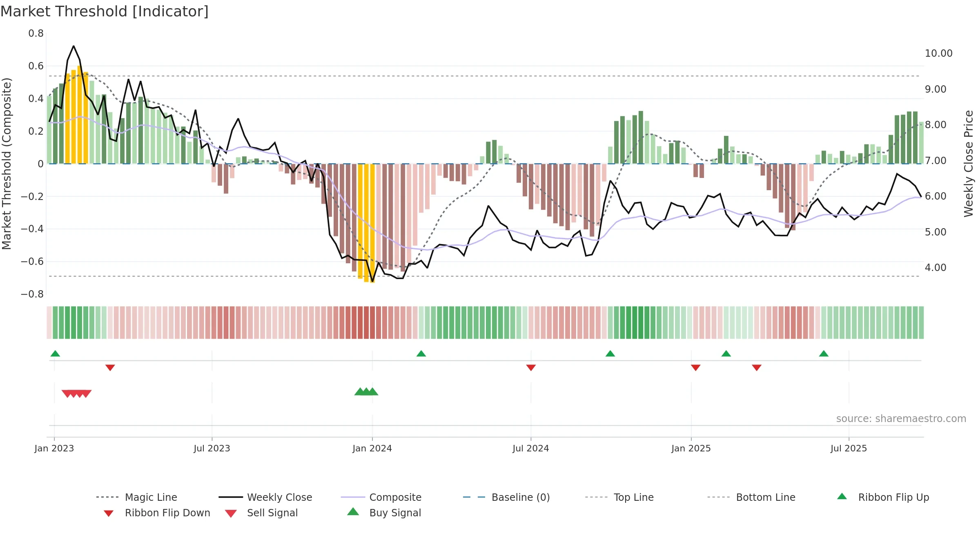The width and height of the screenshot is (980, 551).
Task: Click the red triangle icon in Ribbon Flip Down legend
Action: click(109, 513)
